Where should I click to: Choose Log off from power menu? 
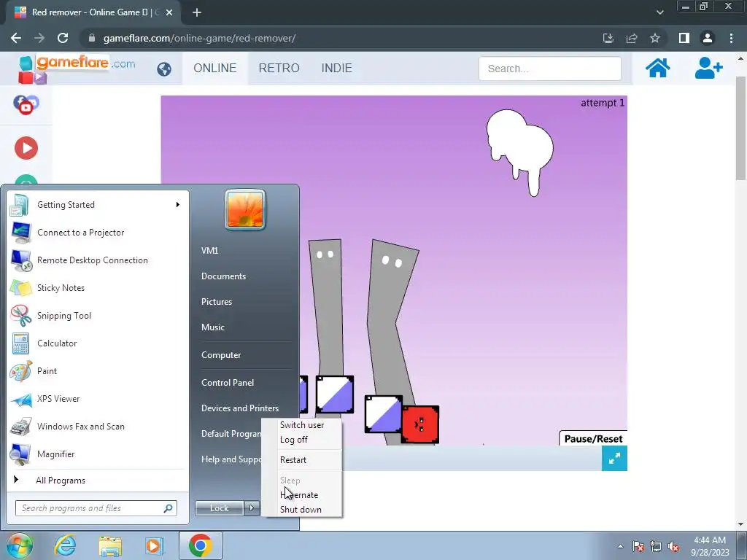294,440
